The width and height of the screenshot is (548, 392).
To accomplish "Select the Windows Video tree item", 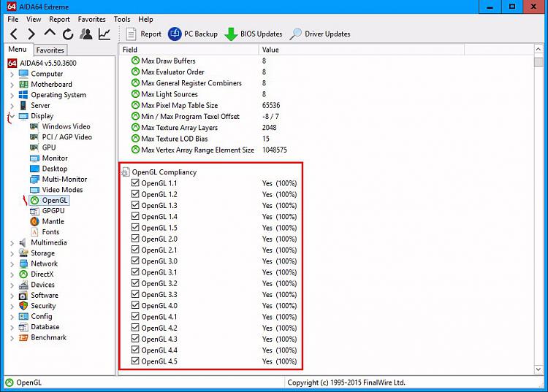I will click(66, 126).
